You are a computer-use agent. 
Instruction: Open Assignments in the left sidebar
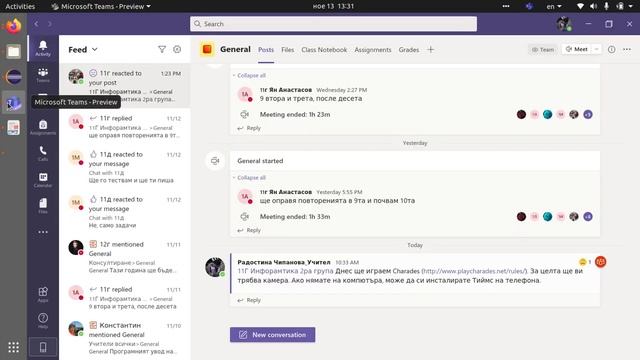pos(43,127)
